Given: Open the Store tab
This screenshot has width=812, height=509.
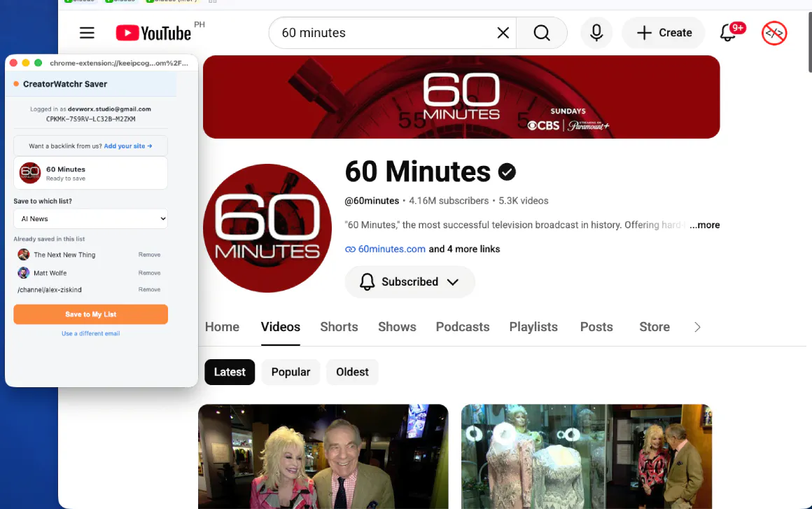Looking at the screenshot, I should [x=654, y=327].
